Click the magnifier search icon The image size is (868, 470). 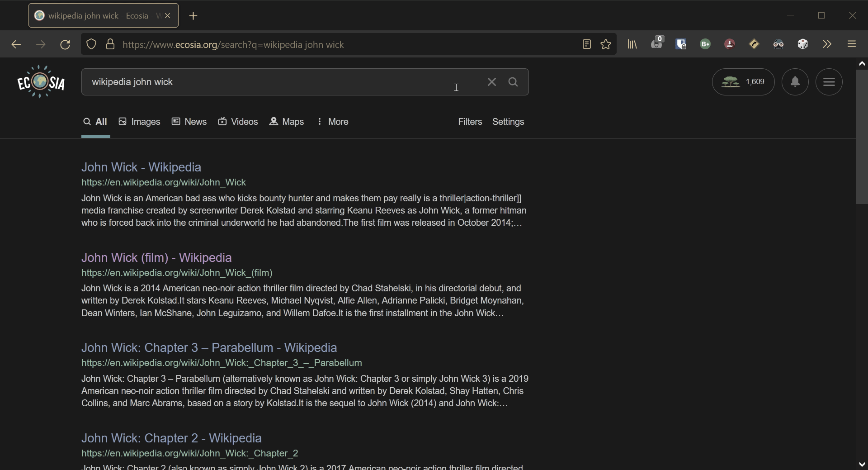coord(513,82)
